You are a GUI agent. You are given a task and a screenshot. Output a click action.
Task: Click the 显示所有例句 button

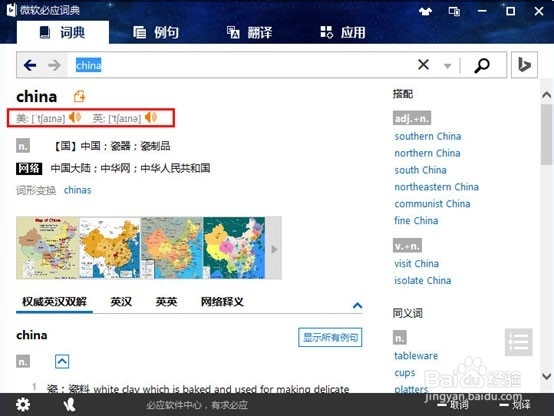[330, 337]
